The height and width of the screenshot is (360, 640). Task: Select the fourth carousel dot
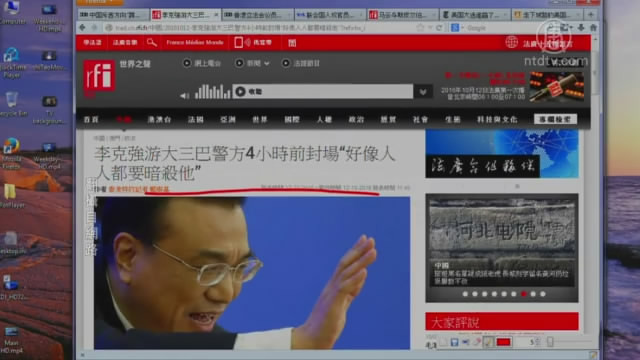(x=494, y=294)
